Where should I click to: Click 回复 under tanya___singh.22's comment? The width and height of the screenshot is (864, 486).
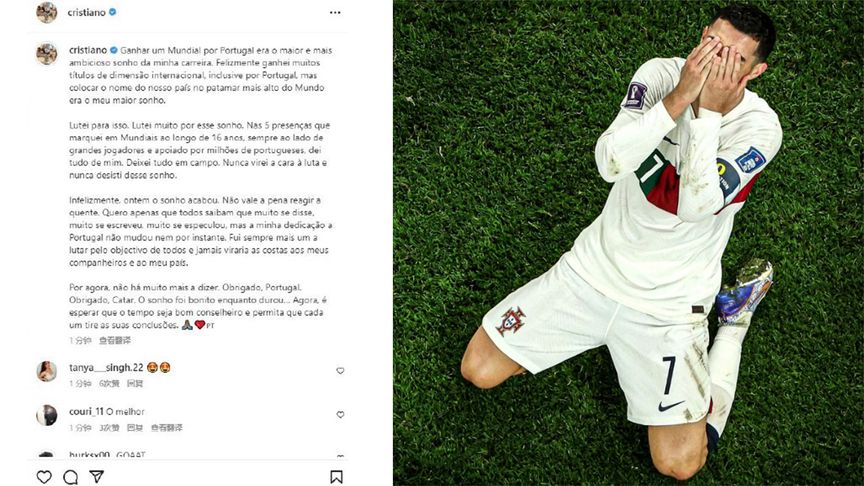pos(135,384)
